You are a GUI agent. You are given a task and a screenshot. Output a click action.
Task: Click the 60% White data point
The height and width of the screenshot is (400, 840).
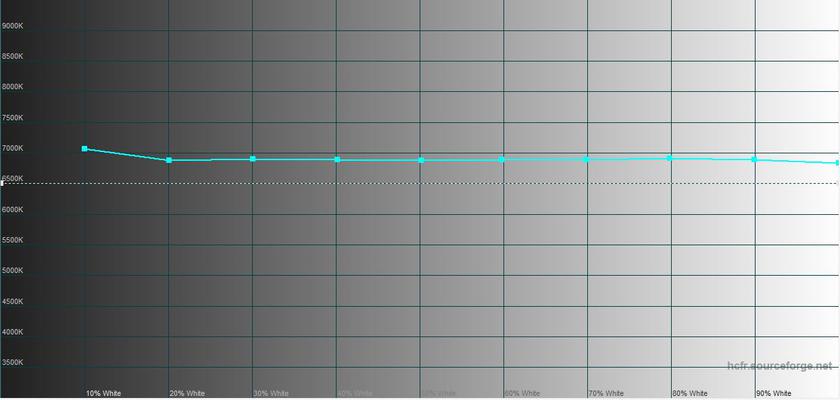tap(502, 159)
